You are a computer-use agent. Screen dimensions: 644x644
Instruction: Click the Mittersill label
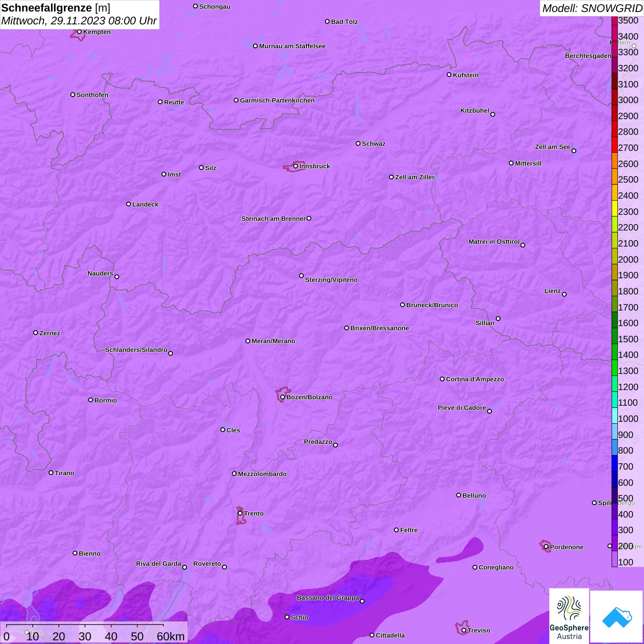(528, 163)
